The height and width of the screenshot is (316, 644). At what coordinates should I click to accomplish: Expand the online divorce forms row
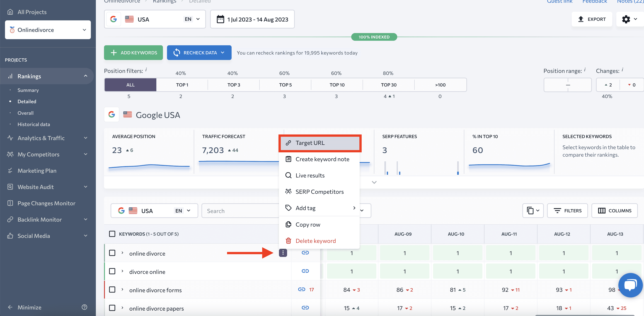click(122, 289)
